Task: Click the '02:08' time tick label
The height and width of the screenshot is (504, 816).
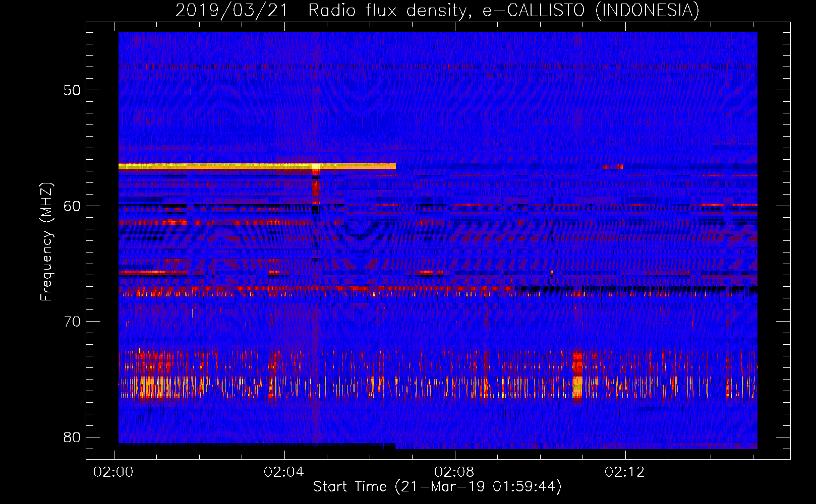Action: click(x=454, y=472)
